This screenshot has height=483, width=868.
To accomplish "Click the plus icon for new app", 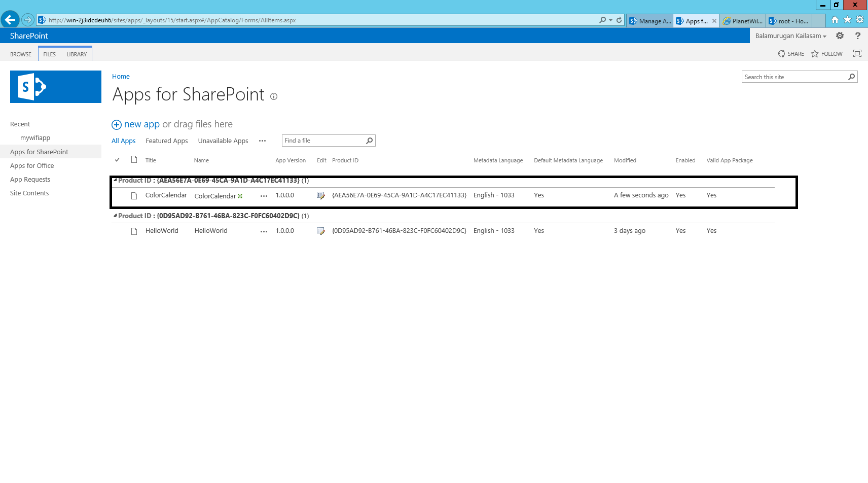I will pos(117,125).
